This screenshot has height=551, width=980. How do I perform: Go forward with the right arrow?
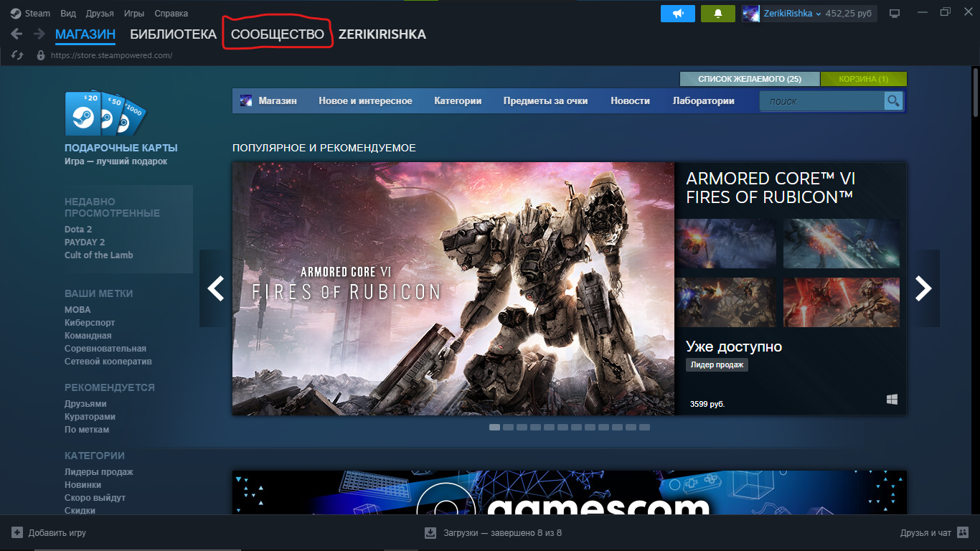[x=38, y=34]
